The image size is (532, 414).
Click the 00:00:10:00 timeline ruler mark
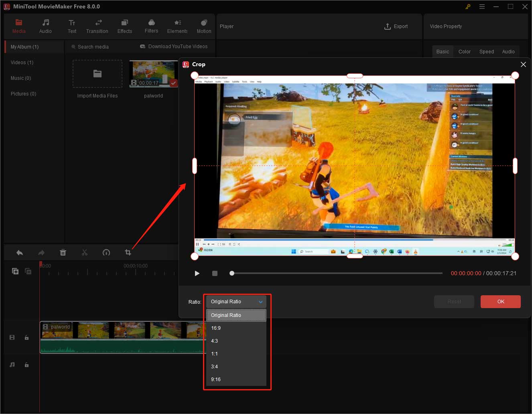tap(136, 266)
